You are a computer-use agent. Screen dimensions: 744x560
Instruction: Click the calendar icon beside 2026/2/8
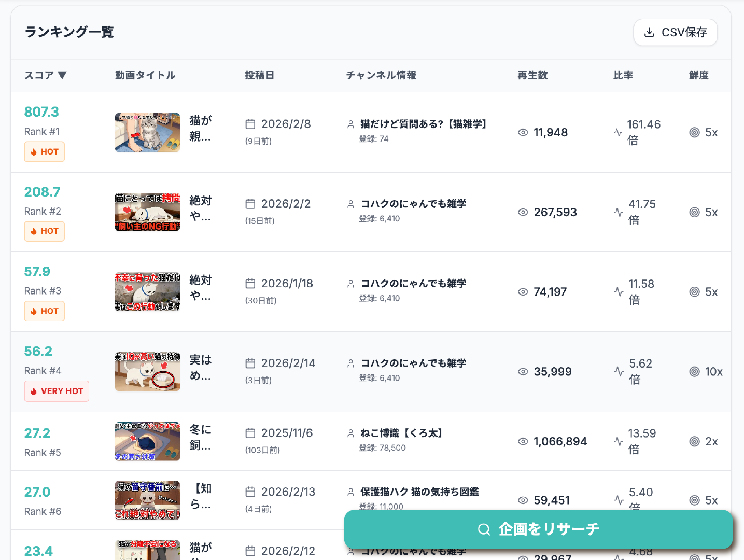click(250, 124)
